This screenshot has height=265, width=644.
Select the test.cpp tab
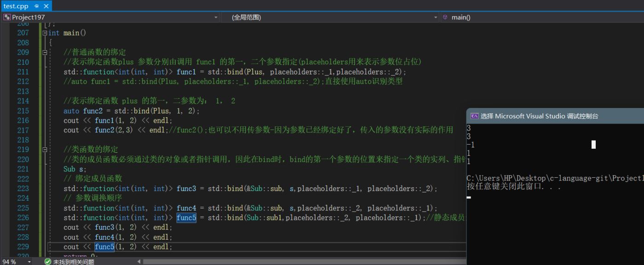[x=16, y=6]
